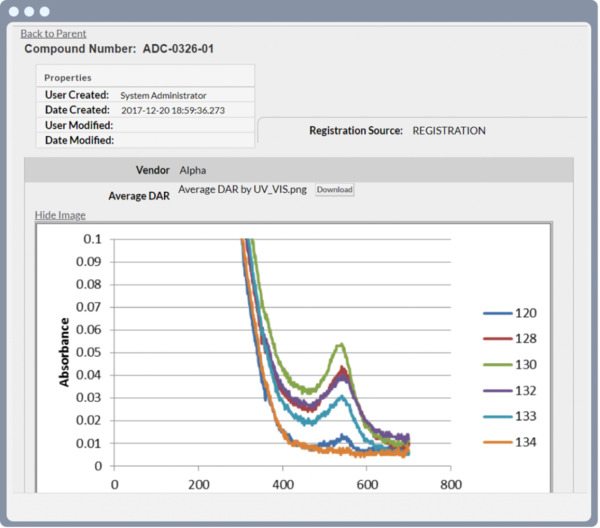Click the blue 120 legend line swatch
The height and width of the screenshot is (528, 600).
pyautogui.click(x=497, y=313)
